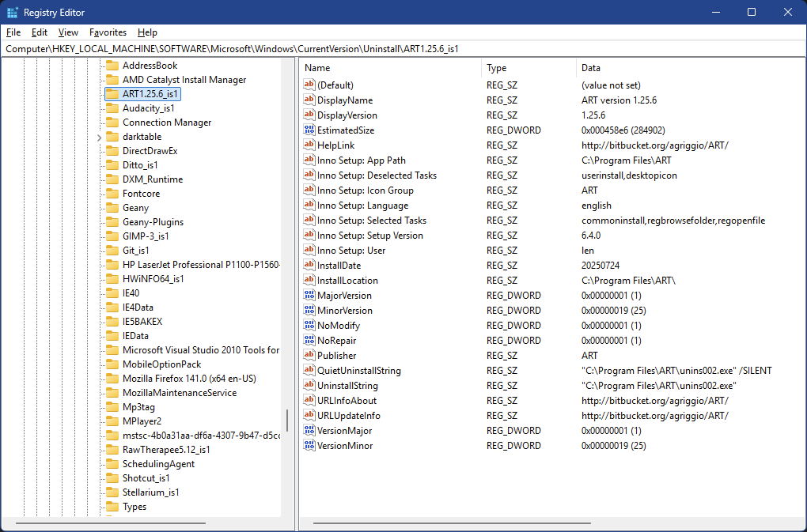Select the InstallLocation value entry

[347, 281]
